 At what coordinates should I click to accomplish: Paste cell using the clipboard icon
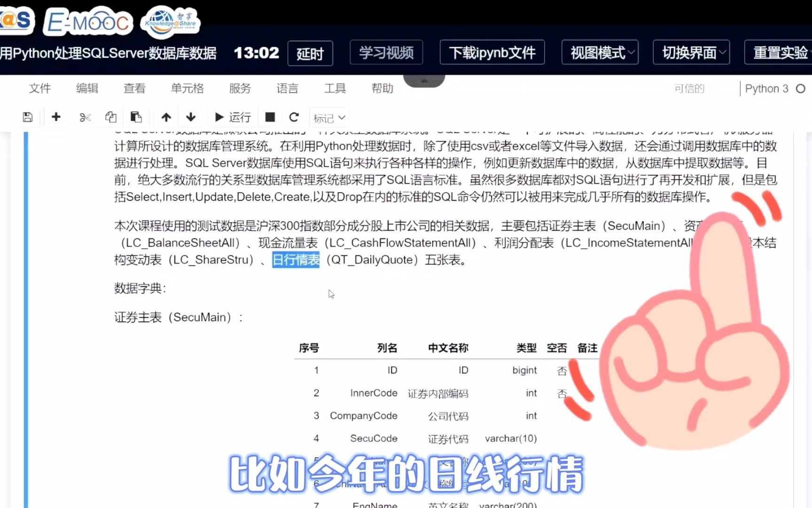click(x=136, y=117)
